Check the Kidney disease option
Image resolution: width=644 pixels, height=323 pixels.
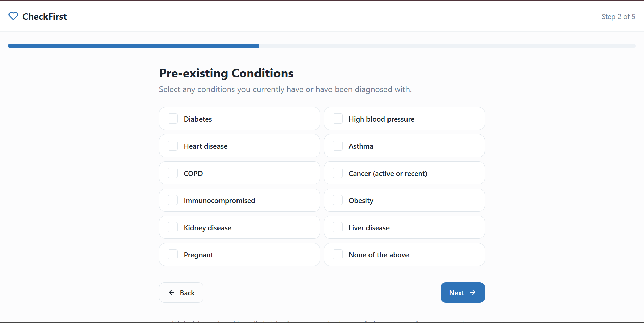(173, 227)
